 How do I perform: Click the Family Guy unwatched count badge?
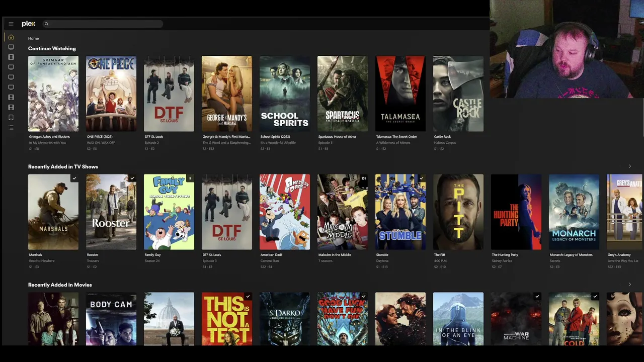[x=190, y=178]
